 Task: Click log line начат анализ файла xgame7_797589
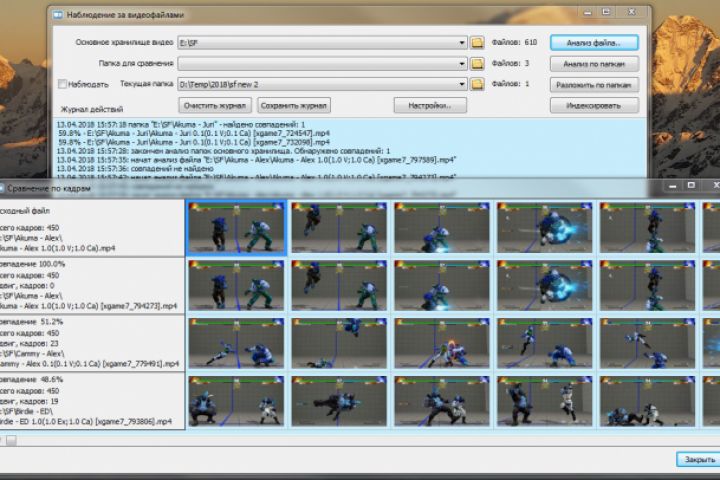tap(256, 160)
